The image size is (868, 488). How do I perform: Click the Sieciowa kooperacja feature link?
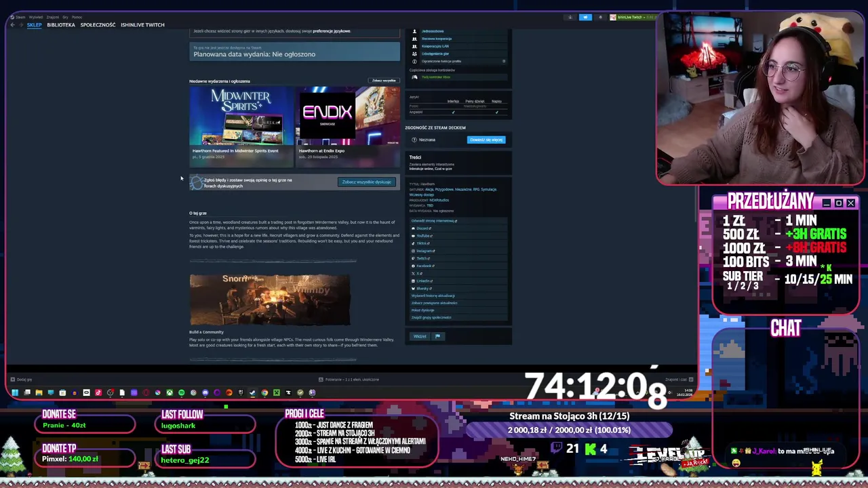coord(437,39)
